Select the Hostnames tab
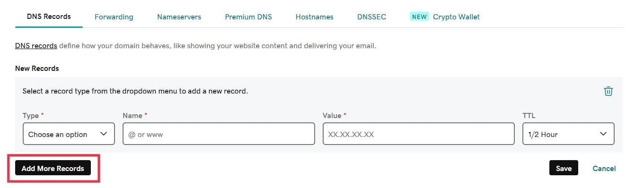Image resolution: width=644 pixels, height=188 pixels. point(314,17)
